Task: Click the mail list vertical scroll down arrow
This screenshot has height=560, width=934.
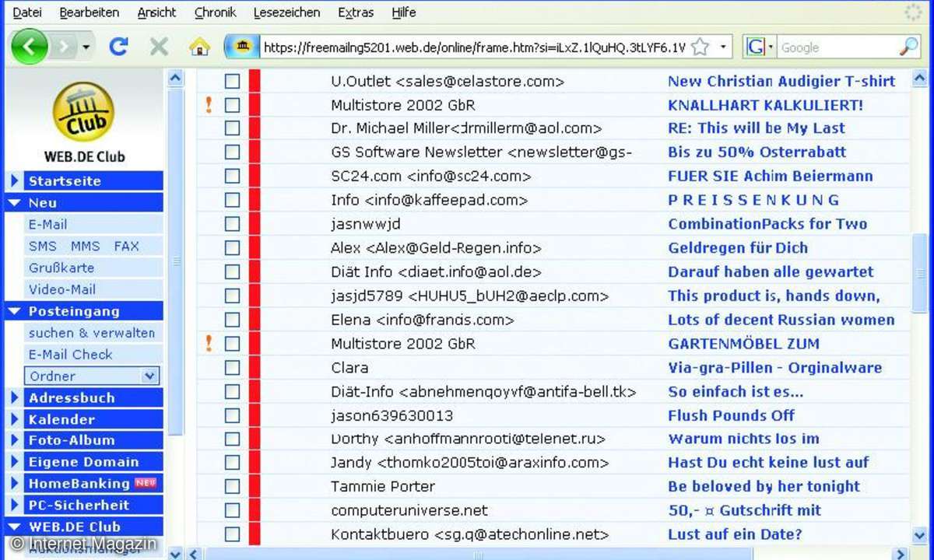Action: pos(919,534)
